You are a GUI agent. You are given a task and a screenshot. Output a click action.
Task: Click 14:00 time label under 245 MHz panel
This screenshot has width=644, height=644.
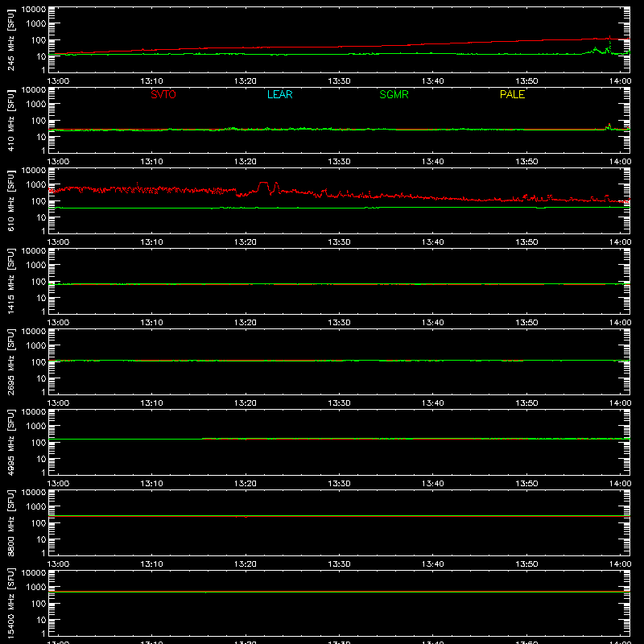(620, 81)
